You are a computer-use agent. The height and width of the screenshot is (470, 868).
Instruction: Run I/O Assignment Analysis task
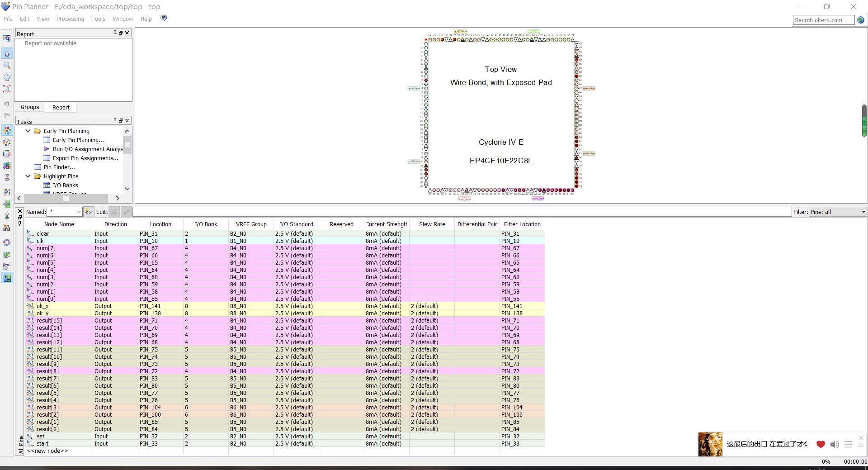88,149
